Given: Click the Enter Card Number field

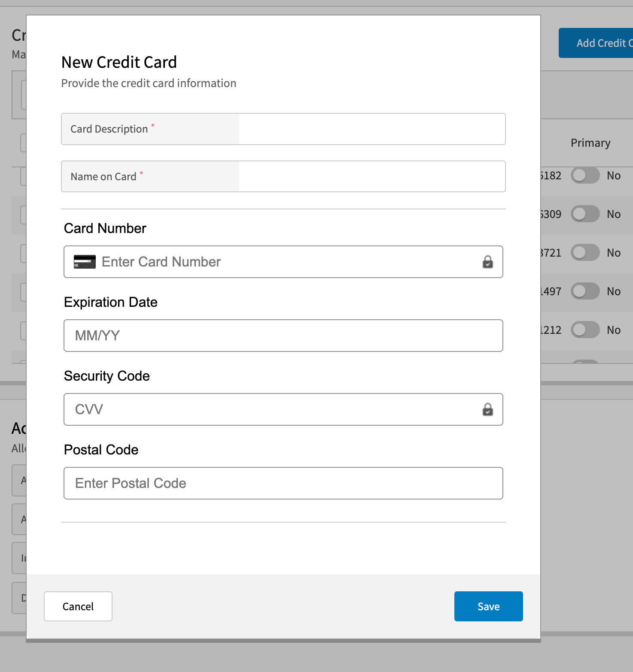Looking at the screenshot, I should click(283, 262).
